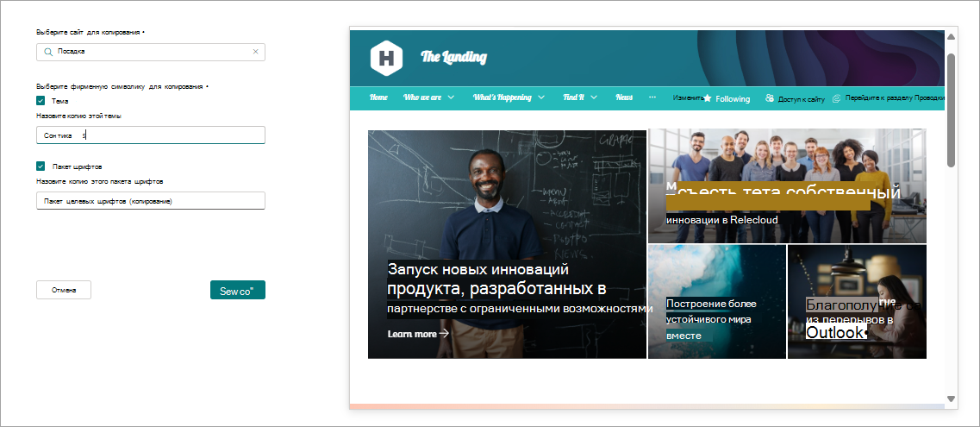
Task: Open the What's Happening menu item
Action: coord(502,97)
